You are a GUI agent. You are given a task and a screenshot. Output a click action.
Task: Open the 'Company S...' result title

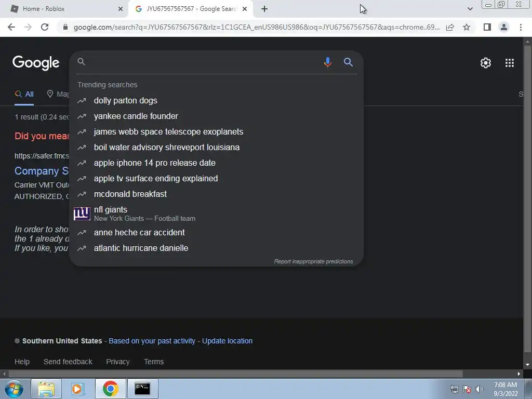point(42,170)
